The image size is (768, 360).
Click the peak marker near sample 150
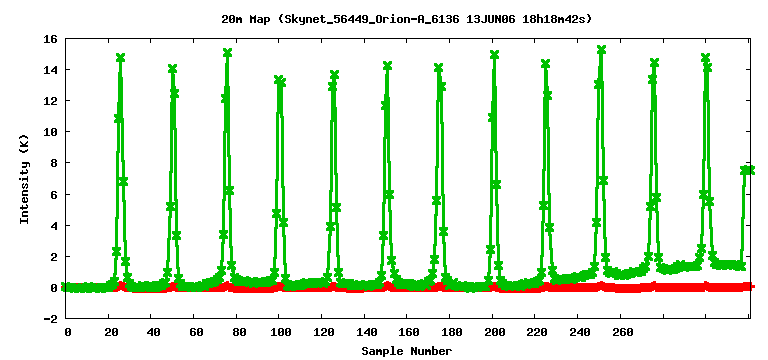click(387, 66)
